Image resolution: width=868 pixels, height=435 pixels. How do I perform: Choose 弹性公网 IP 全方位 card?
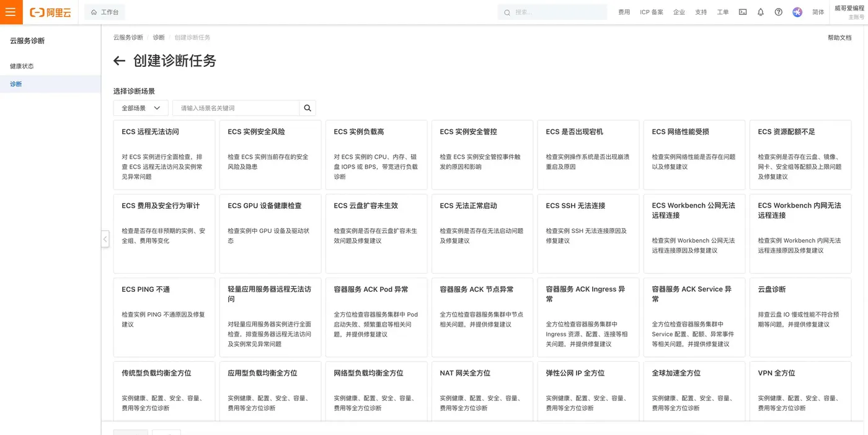[588, 391]
